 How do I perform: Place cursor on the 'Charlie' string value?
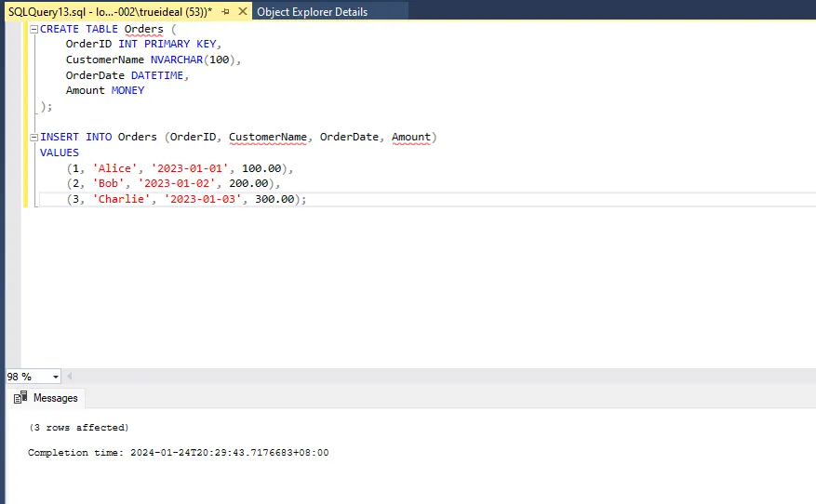[118, 199]
